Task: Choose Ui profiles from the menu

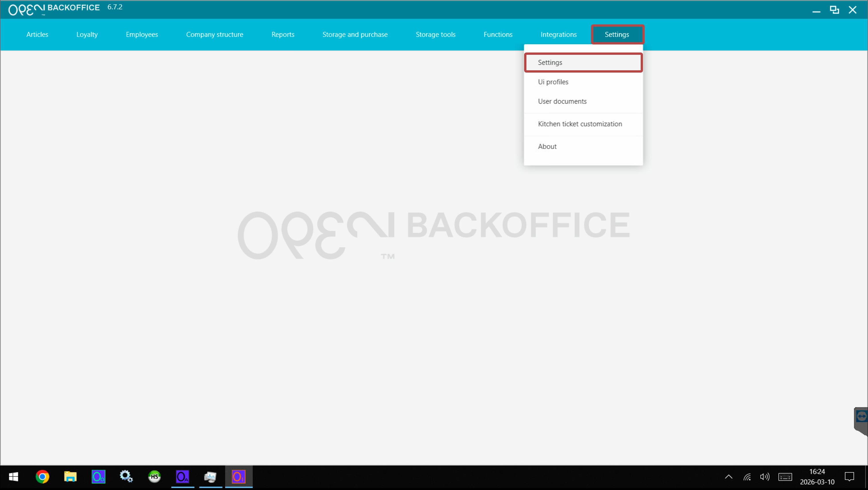Action: click(553, 82)
